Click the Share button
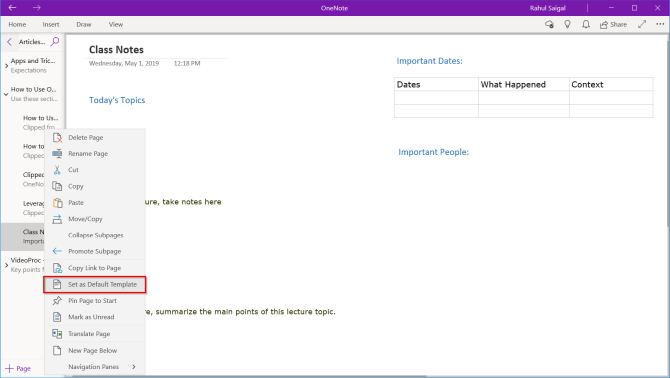The image size is (670, 378). coord(613,24)
